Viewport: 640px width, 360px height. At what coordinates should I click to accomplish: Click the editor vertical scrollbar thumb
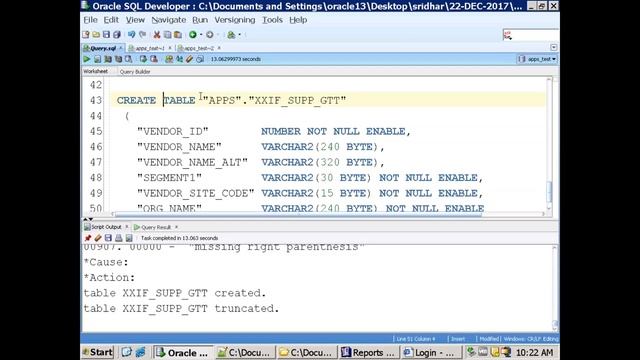point(549,191)
